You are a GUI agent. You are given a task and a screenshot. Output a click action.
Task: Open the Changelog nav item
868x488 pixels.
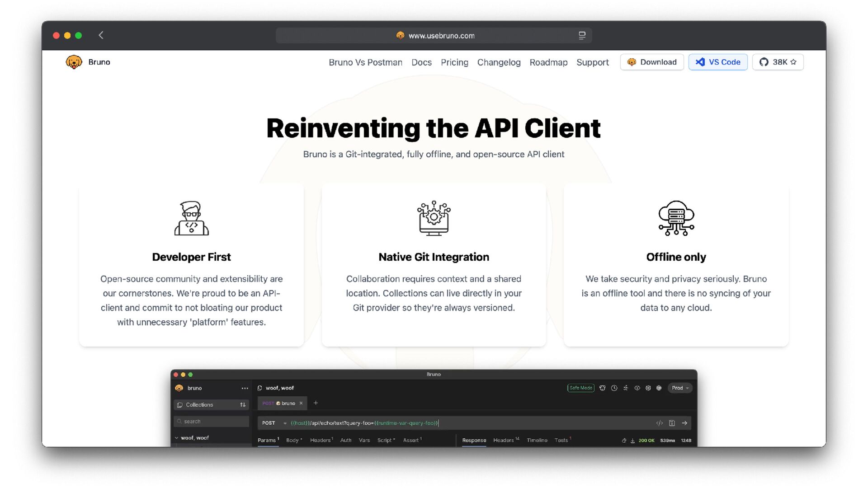point(499,62)
